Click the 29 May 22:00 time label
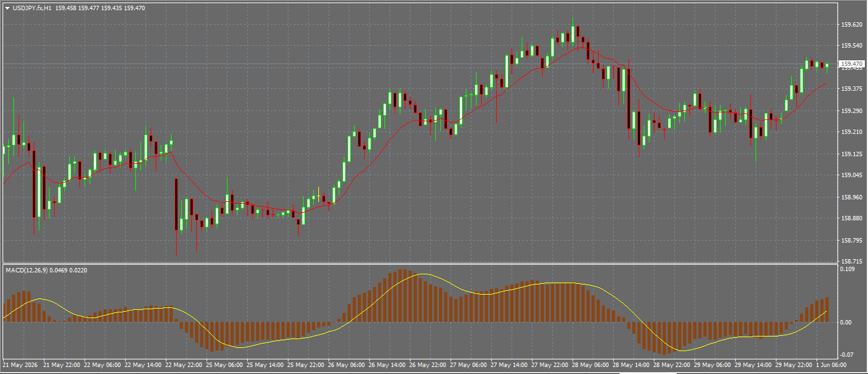 point(794,366)
